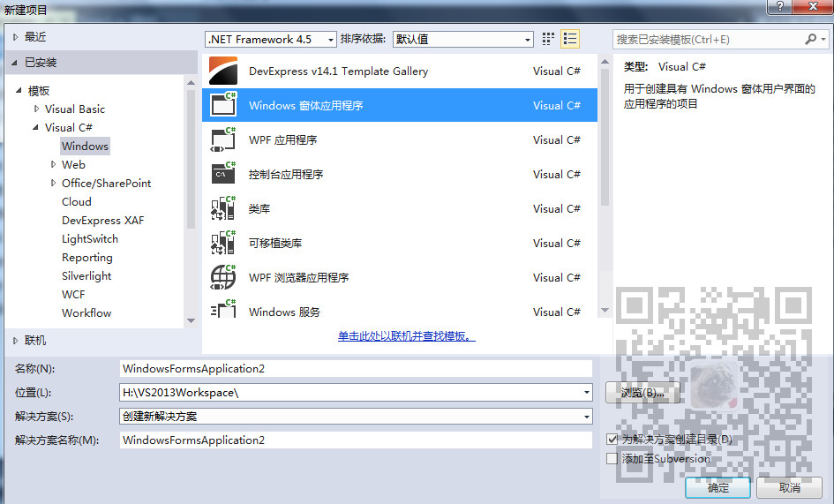Open the 排序依据 默认值 dropdown
This screenshot has width=834, height=504.
click(x=527, y=40)
